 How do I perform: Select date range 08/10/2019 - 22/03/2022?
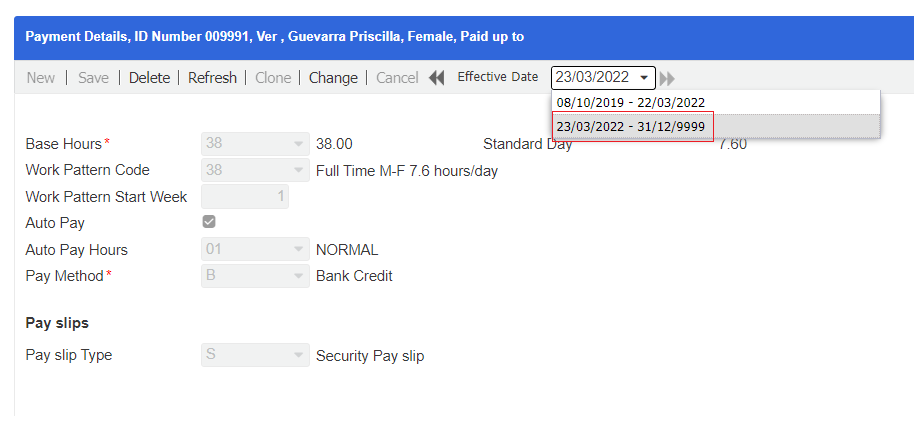tap(630, 102)
